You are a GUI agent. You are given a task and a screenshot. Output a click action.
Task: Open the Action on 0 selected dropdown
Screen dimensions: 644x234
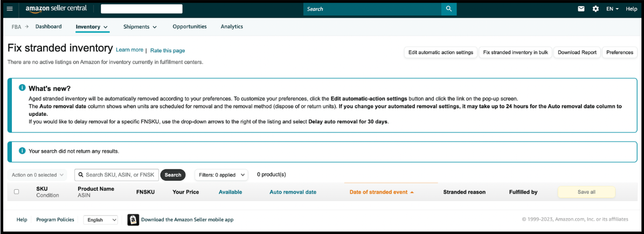click(37, 175)
